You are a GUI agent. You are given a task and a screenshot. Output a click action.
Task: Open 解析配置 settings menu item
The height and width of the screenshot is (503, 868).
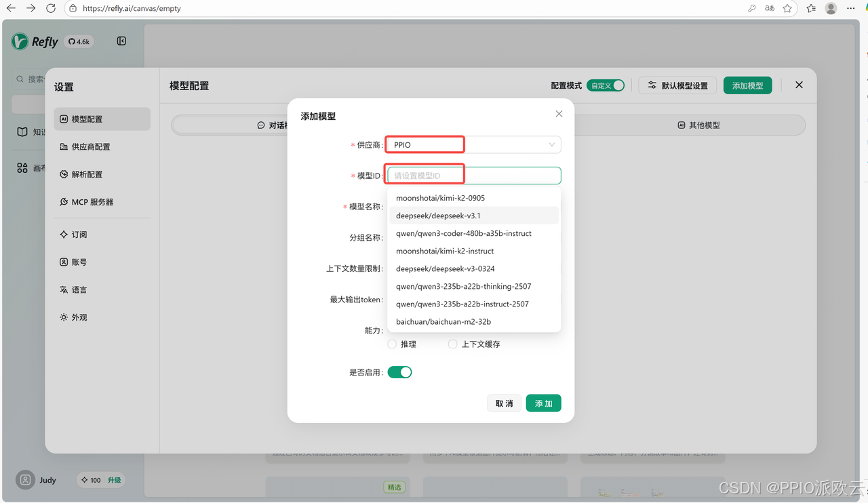pyautogui.click(x=102, y=174)
